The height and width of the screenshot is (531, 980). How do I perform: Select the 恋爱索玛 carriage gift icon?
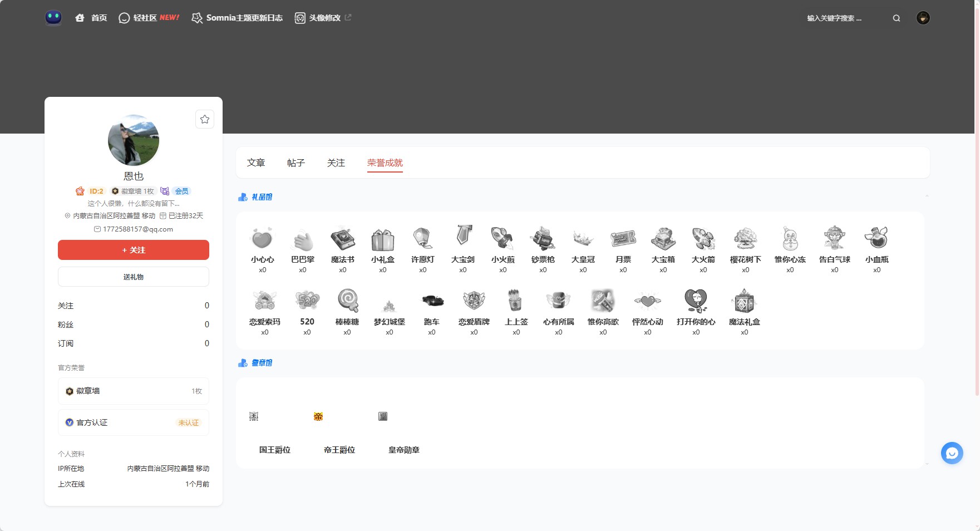coord(265,301)
